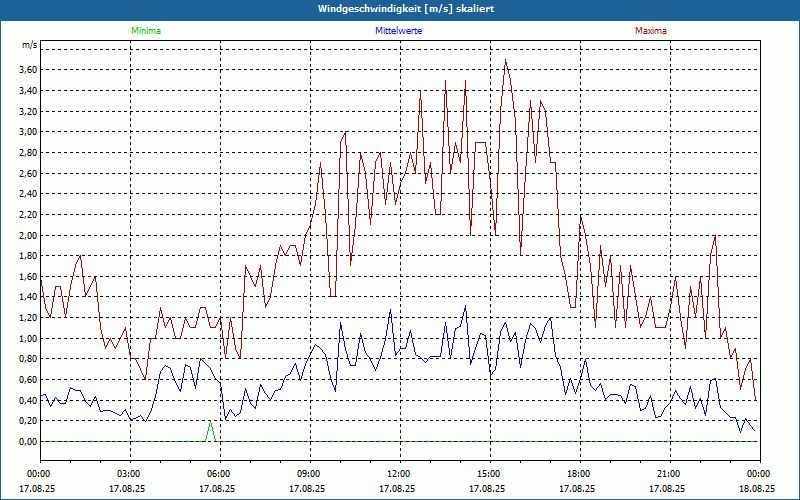
Task: Click the x-axis time label '12:00'
Action: coord(400,474)
